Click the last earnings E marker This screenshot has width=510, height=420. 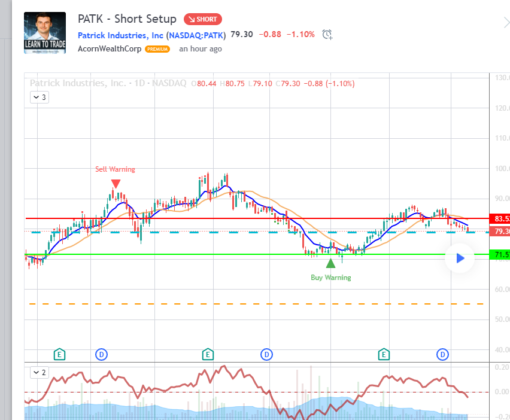pyautogui.click(x=384, y=355)
